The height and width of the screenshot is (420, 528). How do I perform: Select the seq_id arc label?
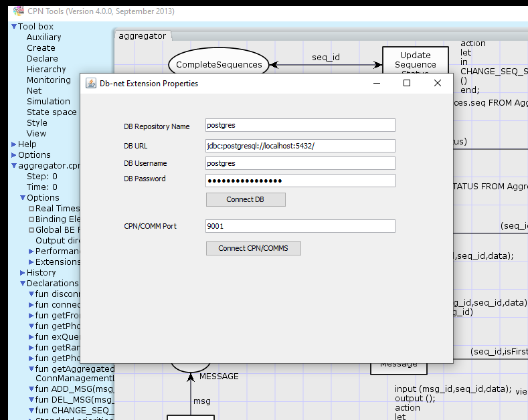point(326,58)
